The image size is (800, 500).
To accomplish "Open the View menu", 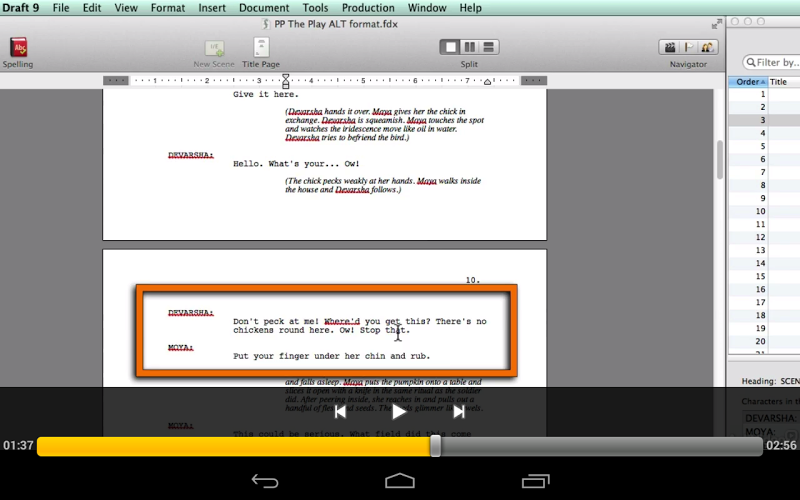I will 126,8.
